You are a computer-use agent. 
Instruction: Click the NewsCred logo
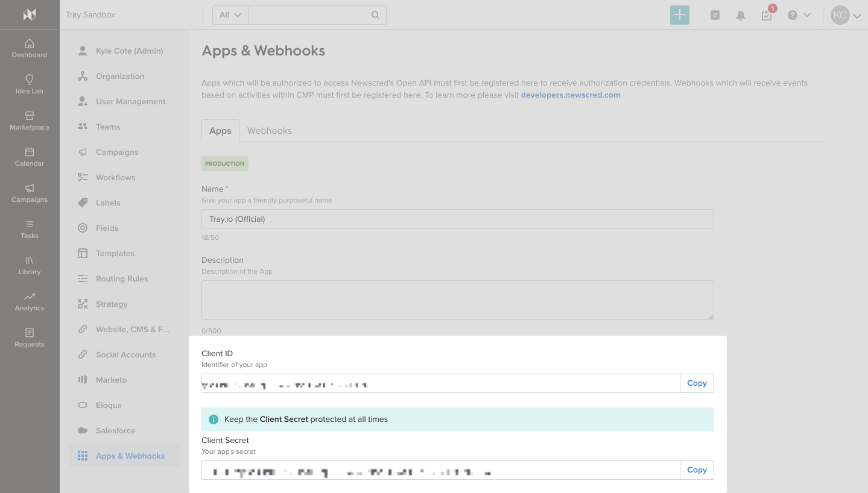tap(29, 14)
